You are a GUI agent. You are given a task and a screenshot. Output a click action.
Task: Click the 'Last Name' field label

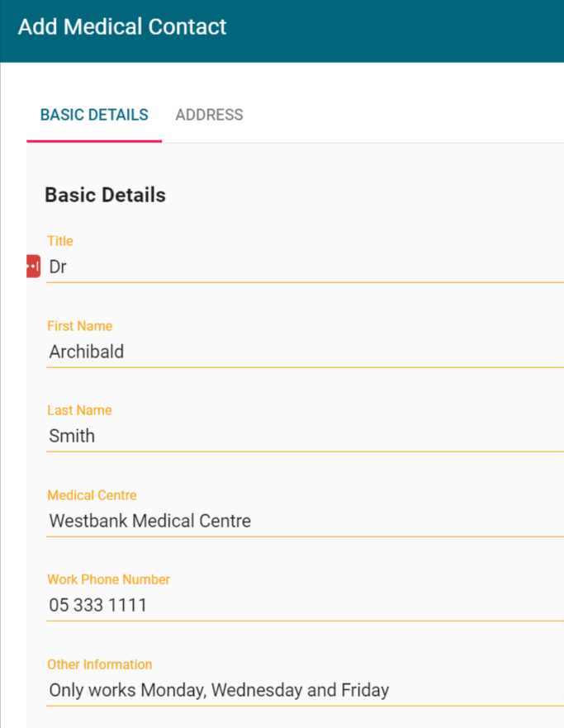[x=79, y=410]
